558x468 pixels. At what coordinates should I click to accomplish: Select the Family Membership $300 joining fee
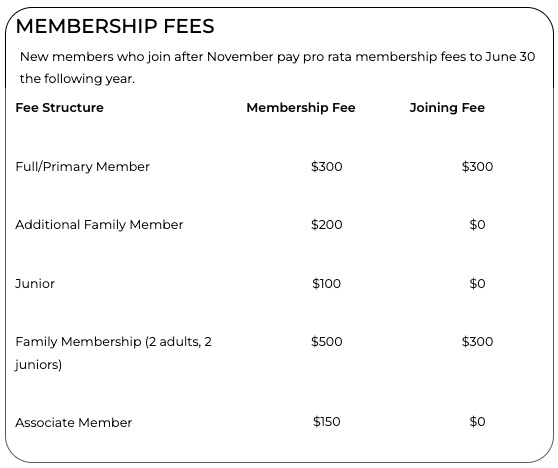click(x=477, y=342)
